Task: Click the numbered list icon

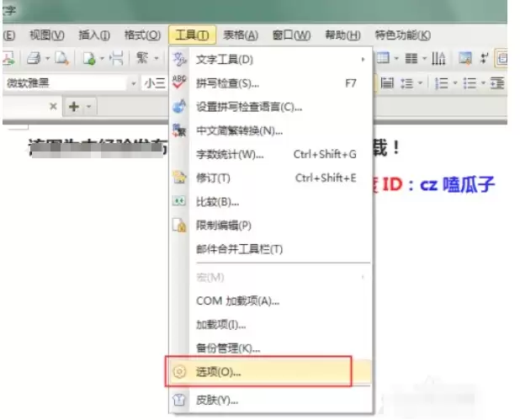Action: coord(441,83)
